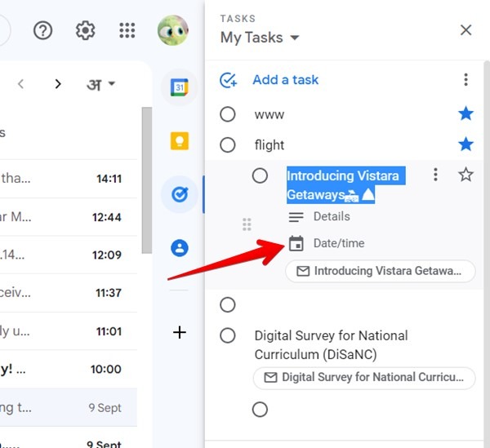Close the Tasks panel
This screenshot has height=448, width=490.
(x=465, y=30)
